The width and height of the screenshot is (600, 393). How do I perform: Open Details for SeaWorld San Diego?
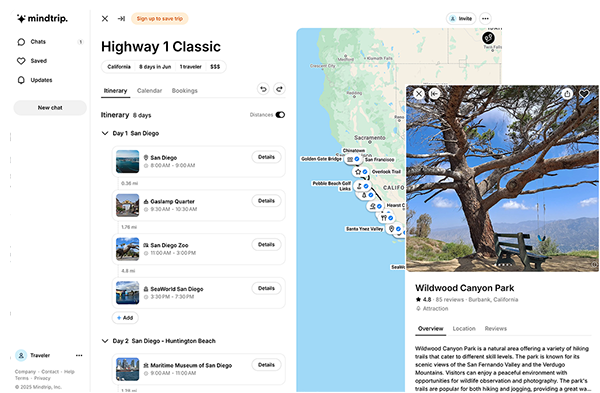[266, 288]
